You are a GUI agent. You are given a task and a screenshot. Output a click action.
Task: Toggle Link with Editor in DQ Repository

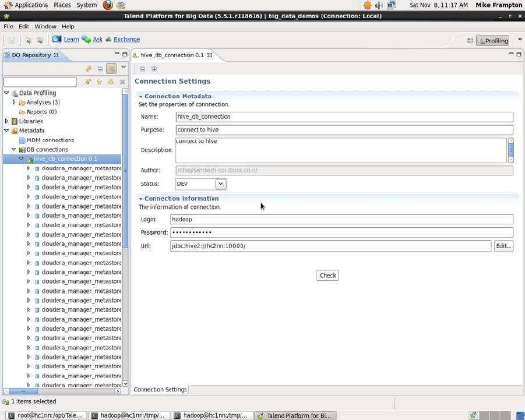[x=111, y=69]
